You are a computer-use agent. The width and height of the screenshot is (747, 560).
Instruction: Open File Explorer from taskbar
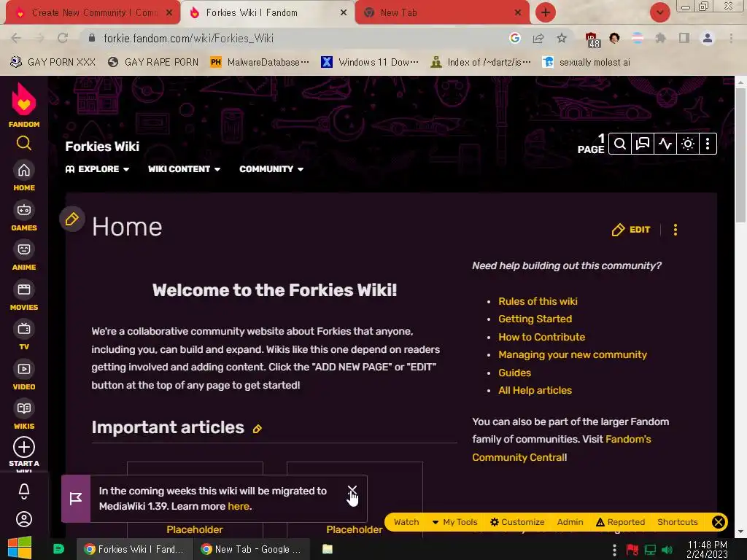point(328,549)
